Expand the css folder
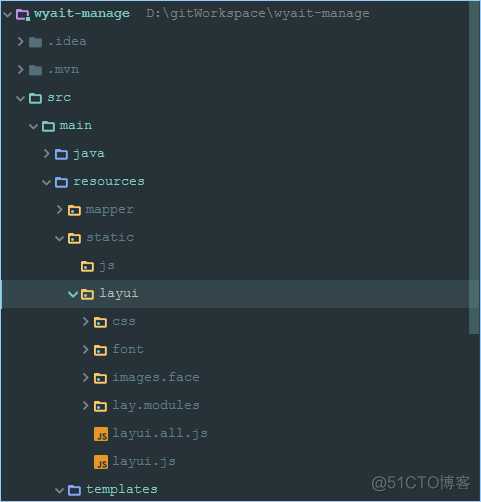 (x=85, y=322)
